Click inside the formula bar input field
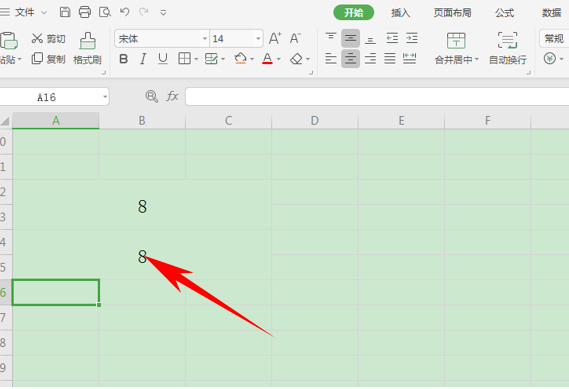Screen dimensions: 569x389 (377, 97)
